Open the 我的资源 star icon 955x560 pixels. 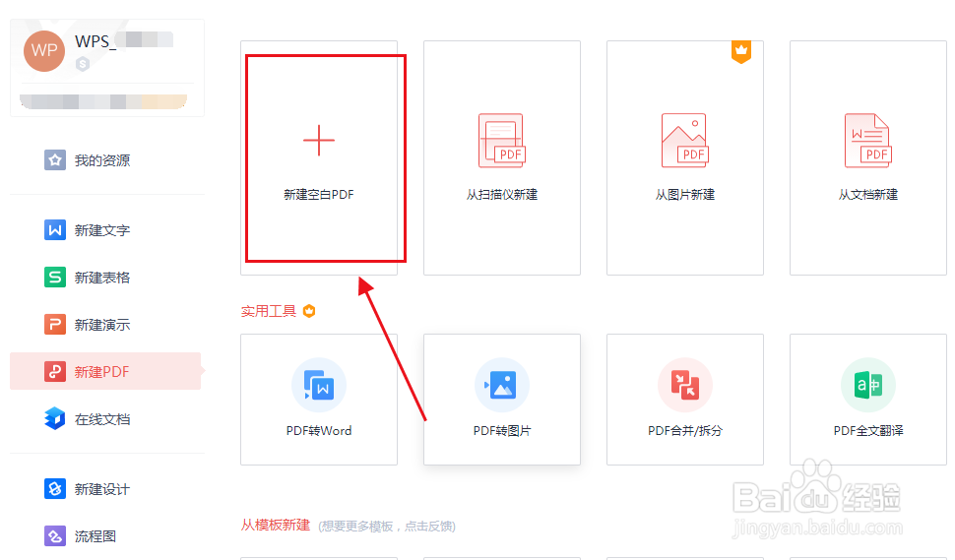(x=55, y=160)
